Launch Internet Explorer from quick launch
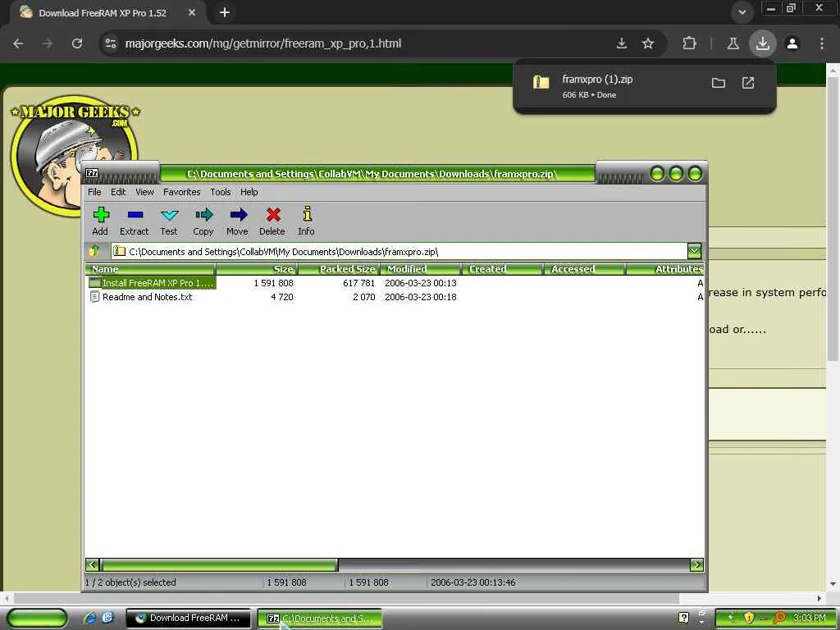Screen dimensions: 840x630 click(x=90, y=618)
